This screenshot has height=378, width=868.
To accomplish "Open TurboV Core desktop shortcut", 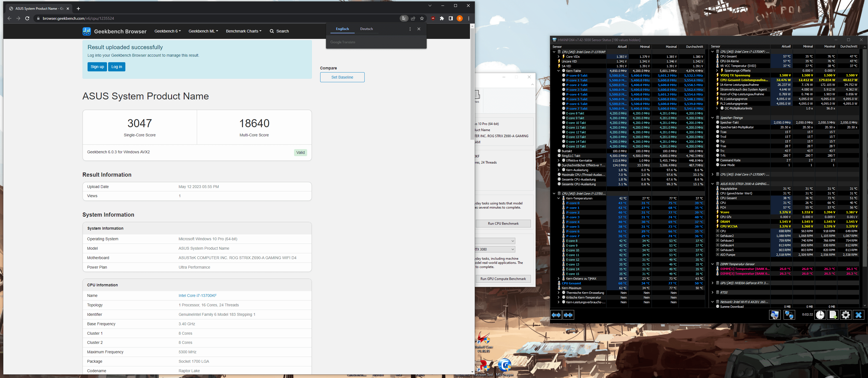I will pos(484,342).
